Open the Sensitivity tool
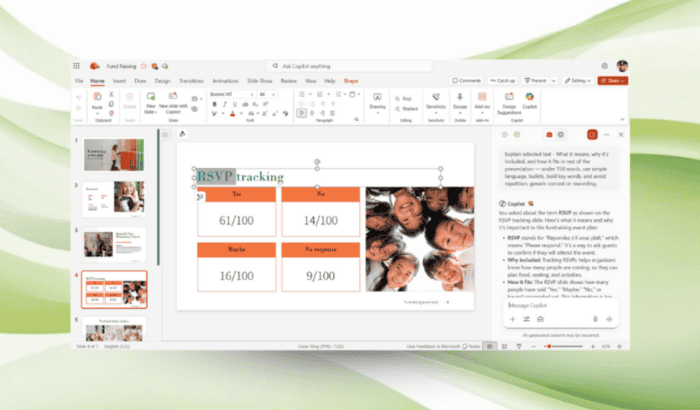The height and width of the screenshot is (410, 700). click(x=436, y=98)
